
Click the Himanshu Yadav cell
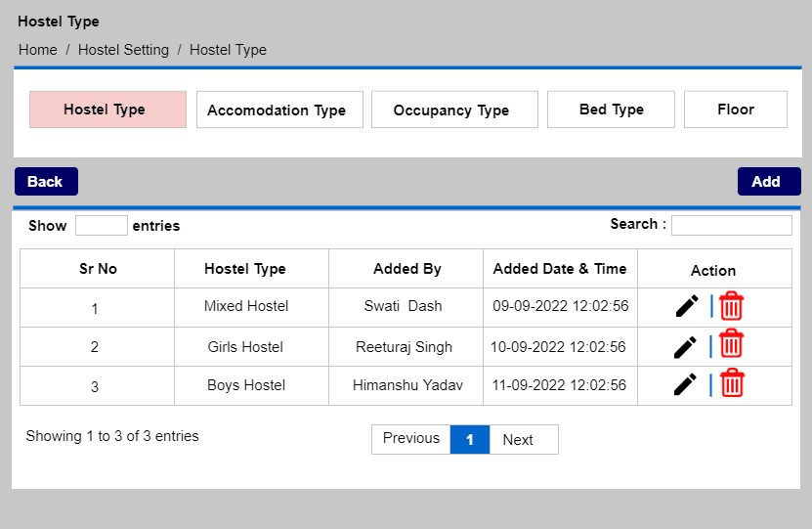[x=406, y=385]
